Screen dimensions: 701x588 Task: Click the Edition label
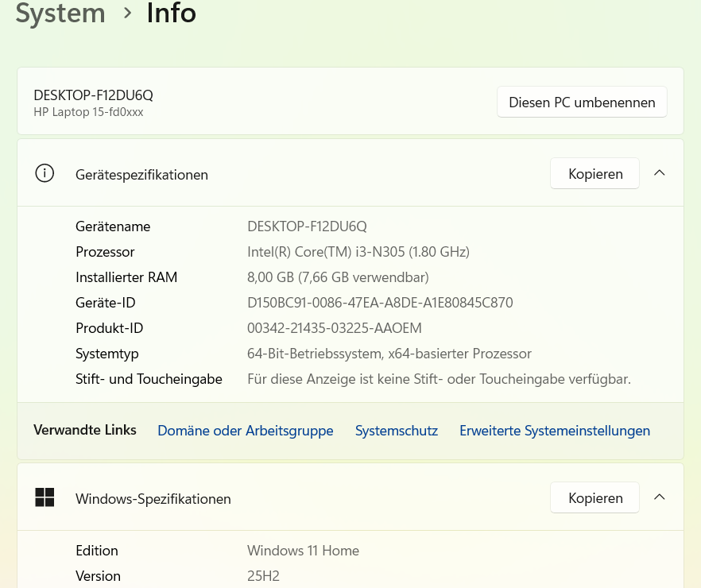point(97,551)
